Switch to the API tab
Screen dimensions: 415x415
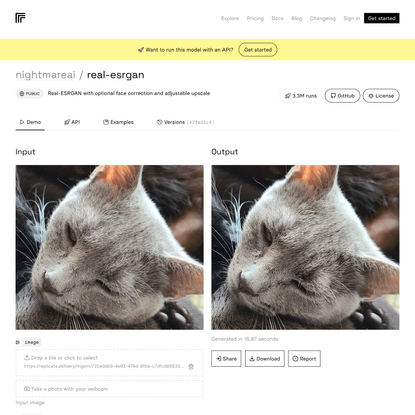click(x=72, y=122)
